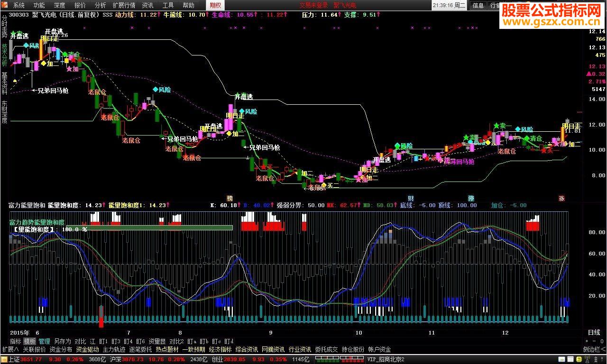
Task: Click the small icon left of 上证
Action: coord(5,359)
